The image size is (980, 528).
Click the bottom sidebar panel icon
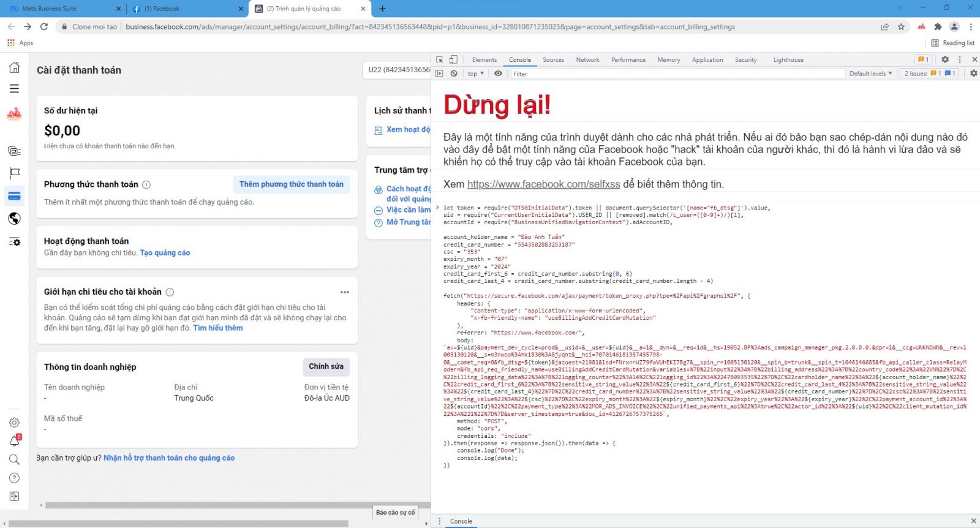click(14, 496)
